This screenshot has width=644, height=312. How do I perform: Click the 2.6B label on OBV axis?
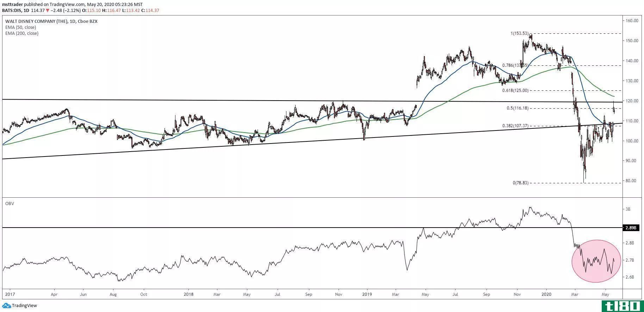pos(630,277)
